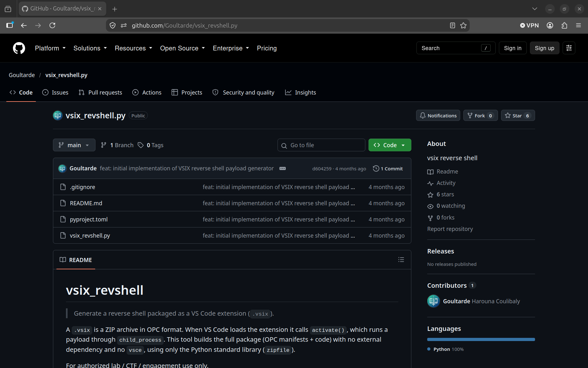Open the main branch selector
The height and width of the screenshot is (368, 588).
point(74,145)
